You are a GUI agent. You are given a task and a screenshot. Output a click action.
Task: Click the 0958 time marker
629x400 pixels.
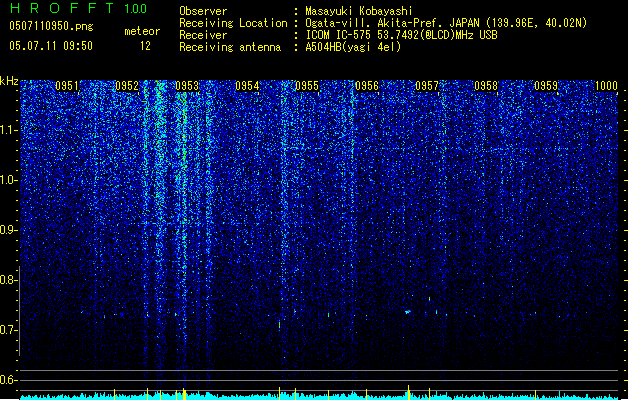pyautogui.click(x=486, y=85)
